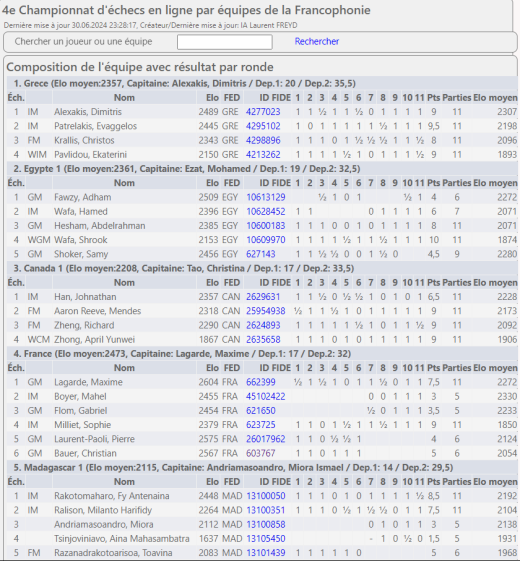Screen dimensions: 520x561
Task: Click the 'Elo moyen' column header in the Egypte 1 table
Action: click(x=495, y=183)
